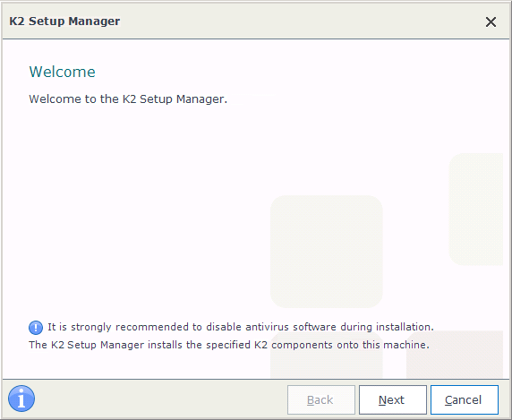Click the rounded square graphic on right edge
The width and height of the screenshot is (512, 420).
(x=476, y=209)
